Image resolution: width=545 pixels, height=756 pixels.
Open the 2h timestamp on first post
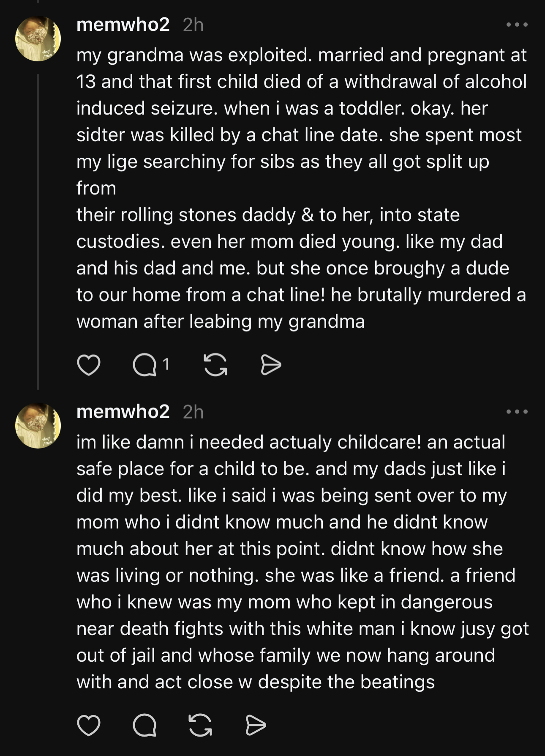coord(193,25)
